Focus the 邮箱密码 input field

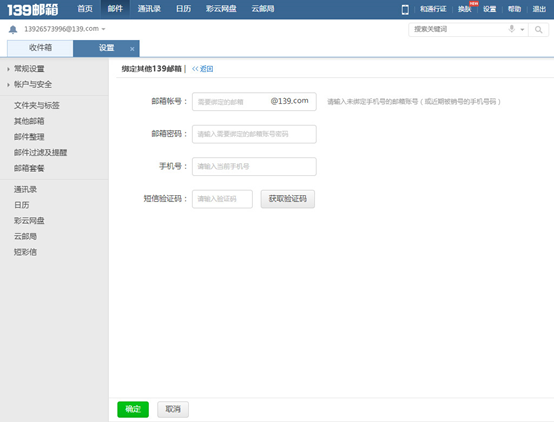254,134
